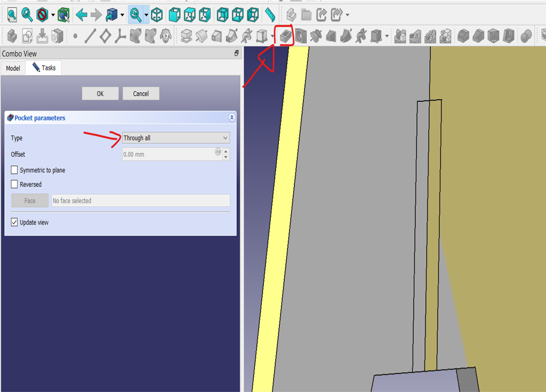Viewport: 546px width, 392px height.
Task: Create a datum line
Action: 90,36
